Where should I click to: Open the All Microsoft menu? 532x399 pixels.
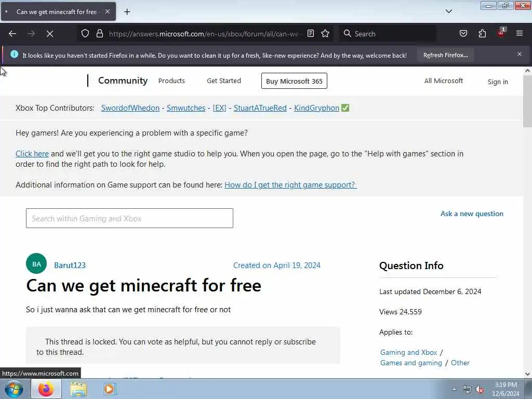444,81
